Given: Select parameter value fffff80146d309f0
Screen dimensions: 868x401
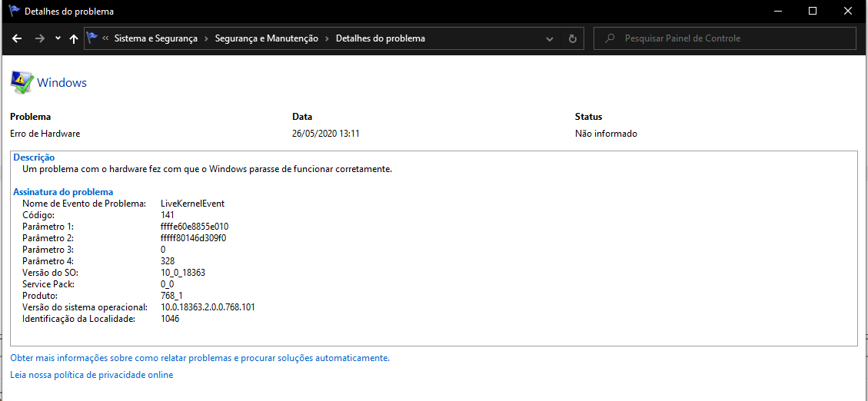Looking at the screenshot, I should (x=194, y=238).
